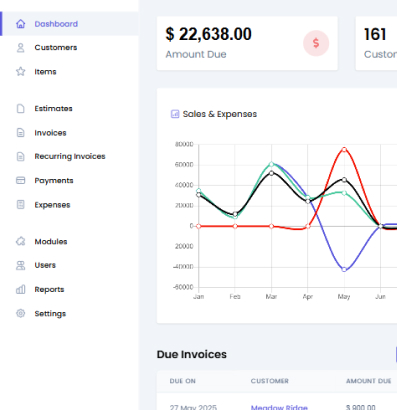Click the Sales & Expenses chart icon
The width and height of the screenshot is (397, 410).
[x=175, y=114]
